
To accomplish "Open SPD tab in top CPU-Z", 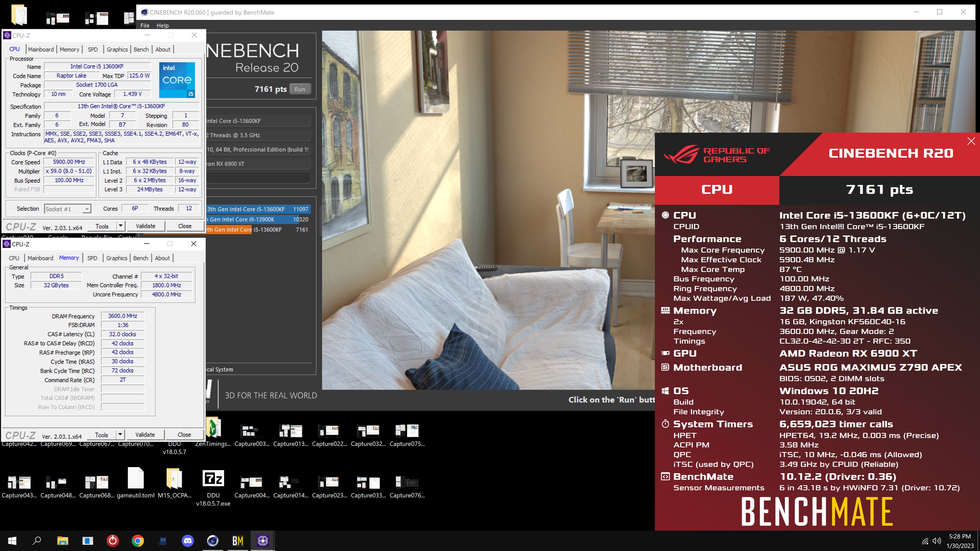I will 93,49.
